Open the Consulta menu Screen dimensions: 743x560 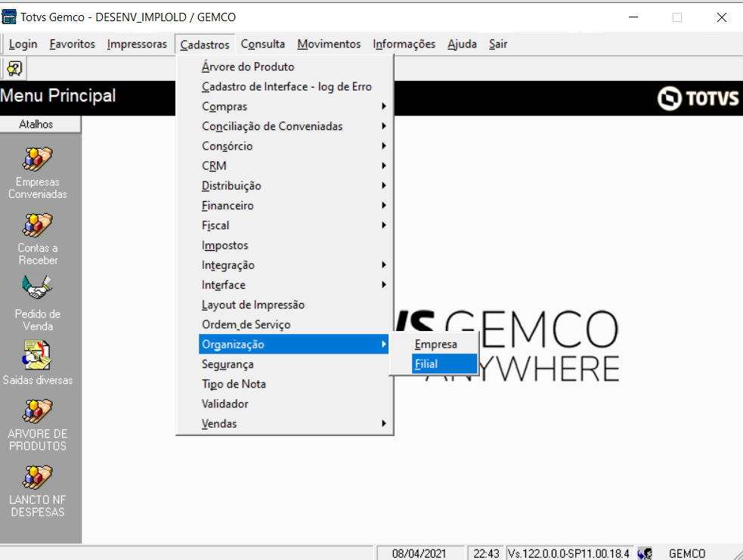263,44
